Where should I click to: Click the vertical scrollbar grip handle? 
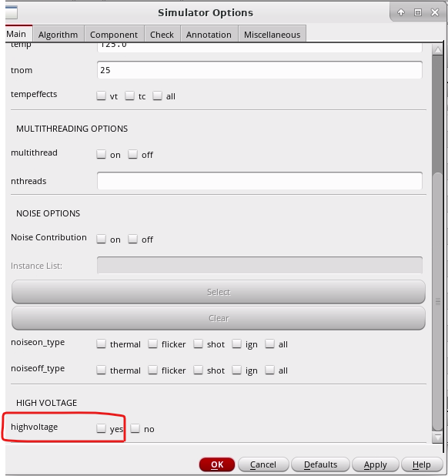click(437, 301)
